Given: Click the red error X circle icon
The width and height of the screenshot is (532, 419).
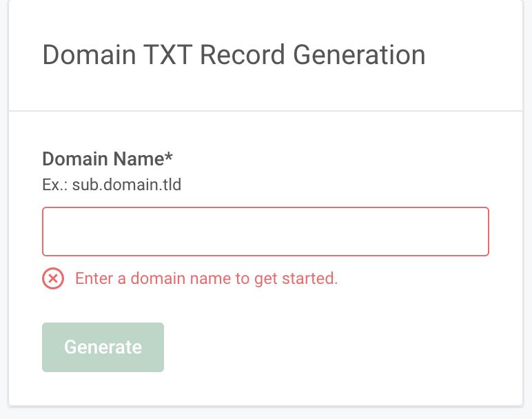Looking at the screenshot, I should click(x=53, y=278).
